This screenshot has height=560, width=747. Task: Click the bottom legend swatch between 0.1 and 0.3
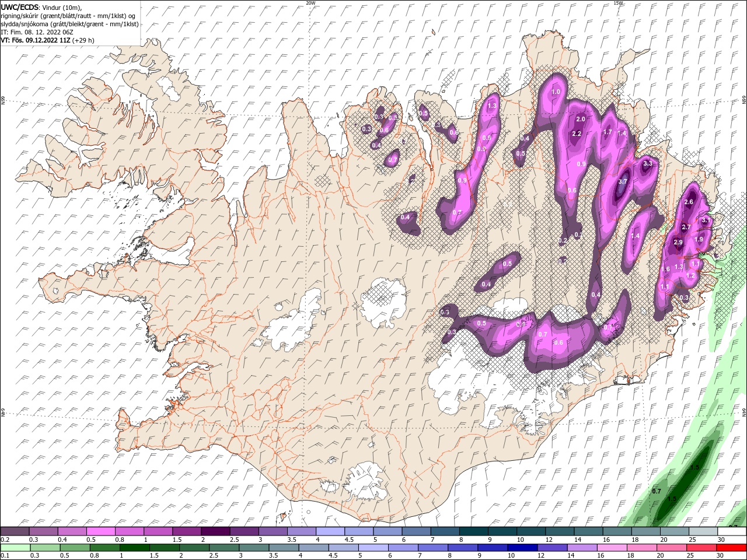(x=15, y=548)
